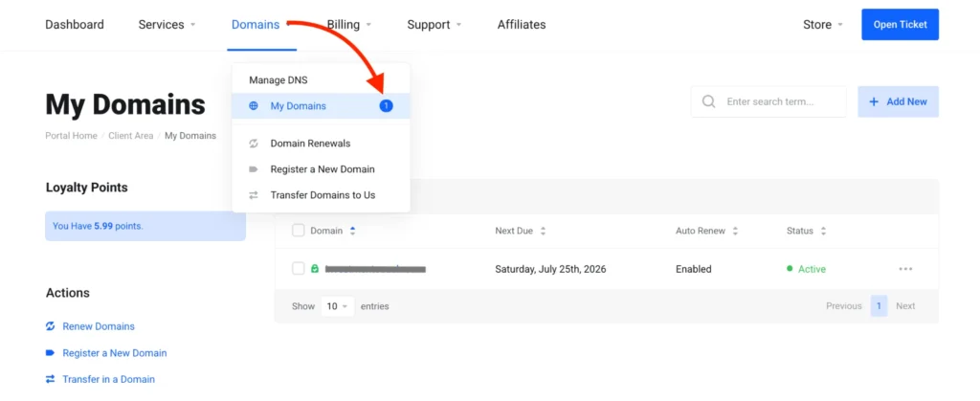Change the Show entries count dropdown

coord(338,306)
